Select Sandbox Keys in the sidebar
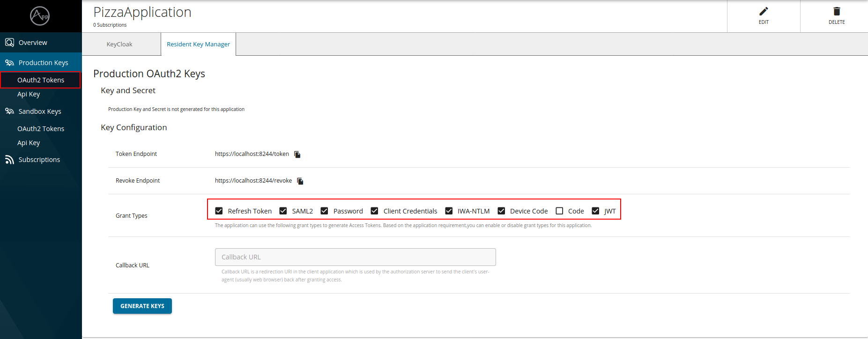This screenshot has height=339, width=868. (40, 111)
